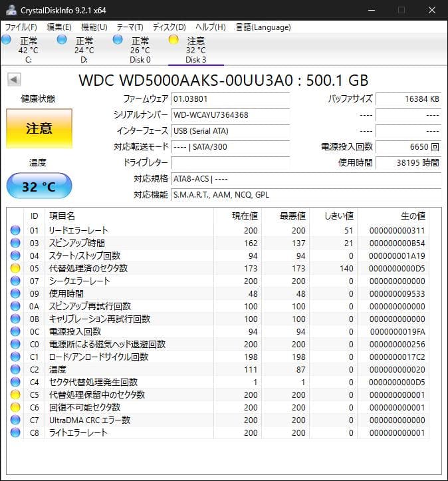
Task: Click the 健康状態 label
Action: pos(38,98)
